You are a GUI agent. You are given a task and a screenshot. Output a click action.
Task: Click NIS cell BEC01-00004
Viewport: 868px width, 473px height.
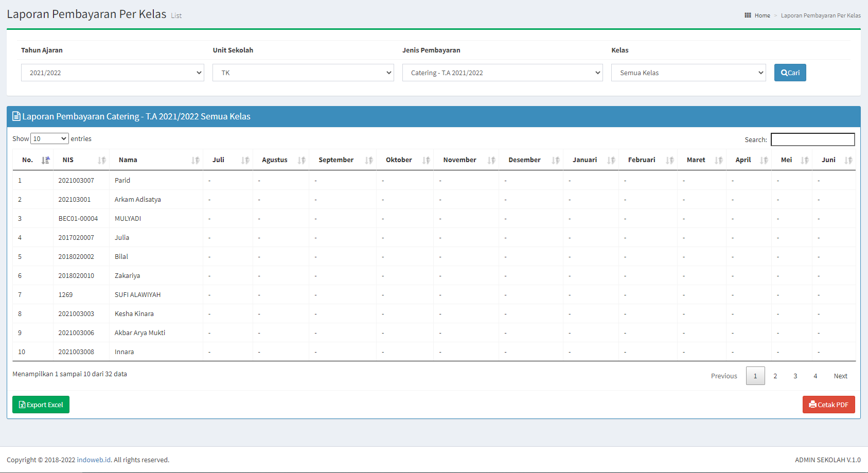(x=78, y=218)
